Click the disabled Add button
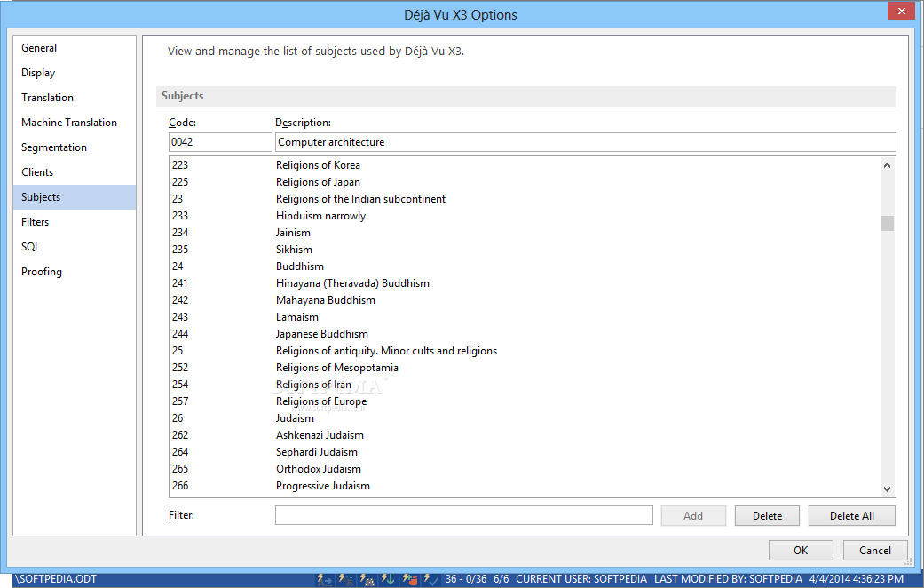This screenshot has height=588, width=924. pyautogui.click(x=693, y=515)
